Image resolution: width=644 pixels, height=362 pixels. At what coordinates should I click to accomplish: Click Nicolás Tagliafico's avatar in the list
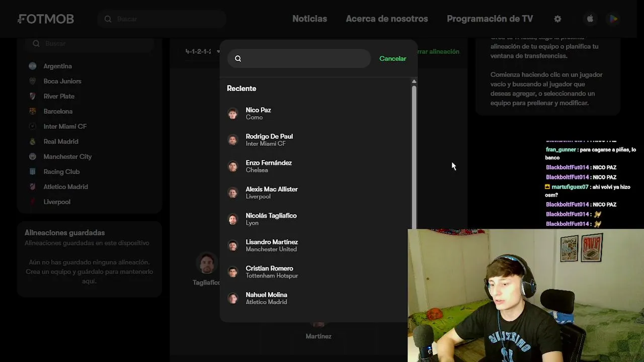pyautogui.click(x=232, y=219)
